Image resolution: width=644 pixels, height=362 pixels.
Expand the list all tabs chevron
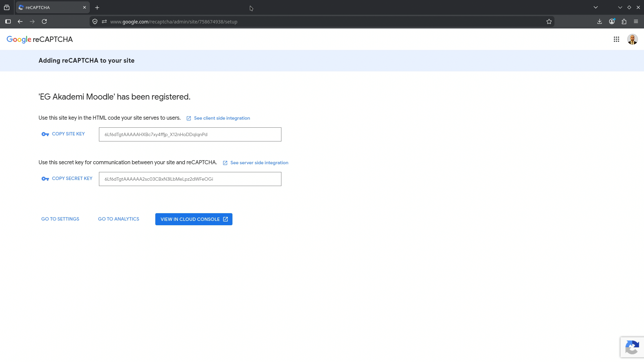[596, 7]
